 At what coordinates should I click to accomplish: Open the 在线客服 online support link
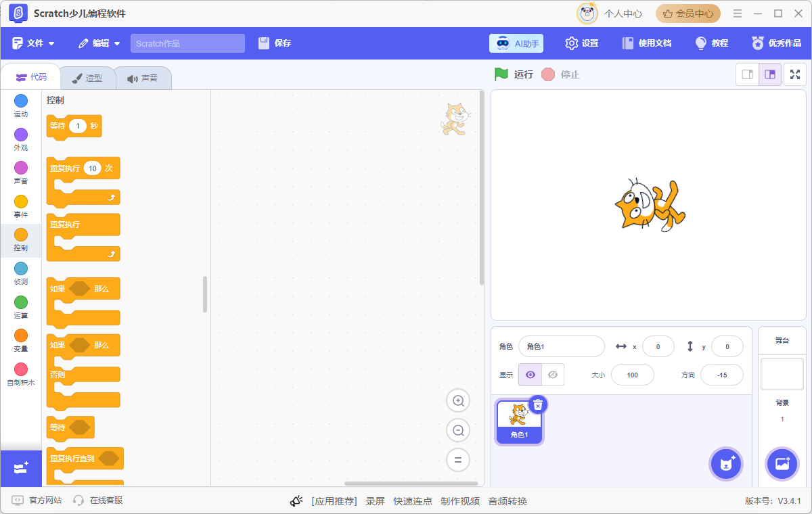point(98,500)
